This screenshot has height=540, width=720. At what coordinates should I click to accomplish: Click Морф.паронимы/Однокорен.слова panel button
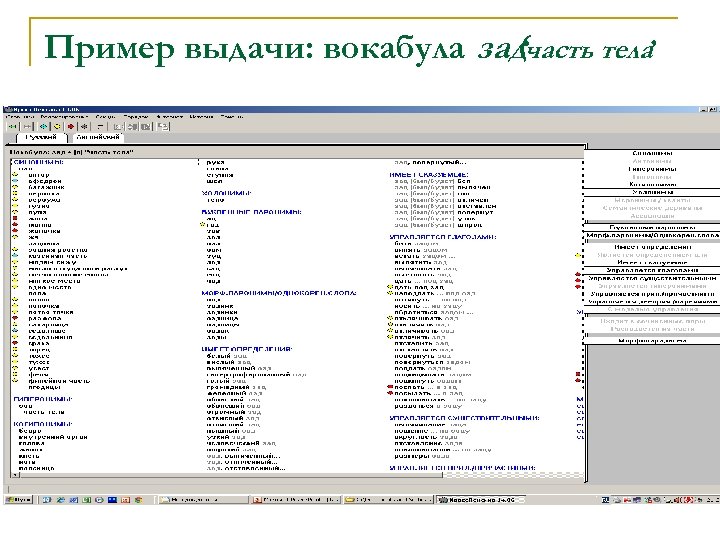652,235
